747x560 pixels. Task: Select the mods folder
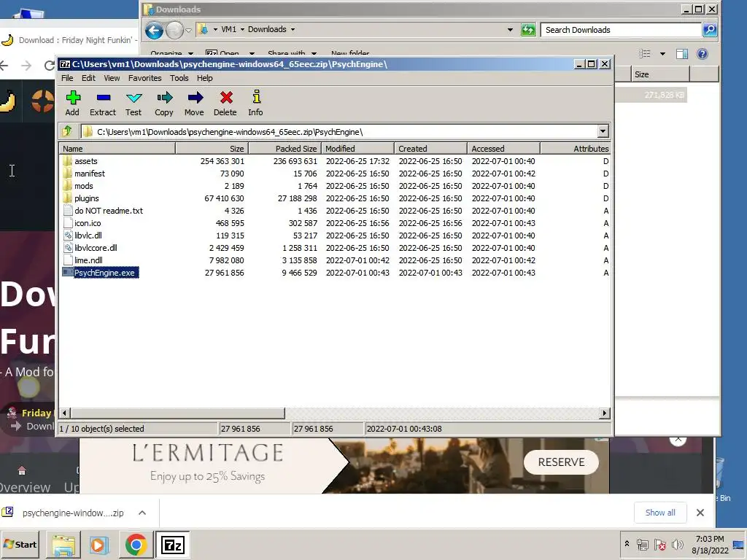[84, 186]
